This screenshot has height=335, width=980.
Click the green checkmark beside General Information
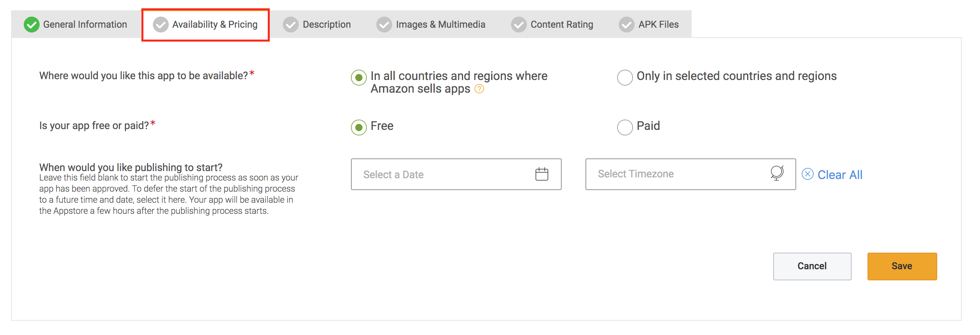click(31, 25)
